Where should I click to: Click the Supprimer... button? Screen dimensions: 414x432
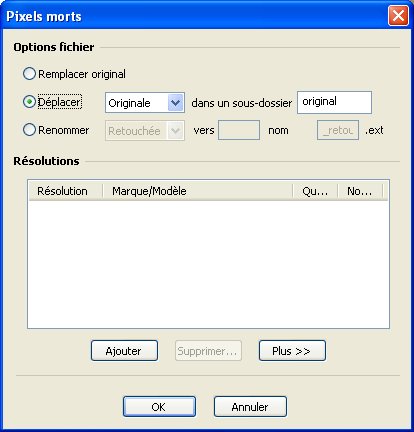pyautogui.click(x=208, y=351)
